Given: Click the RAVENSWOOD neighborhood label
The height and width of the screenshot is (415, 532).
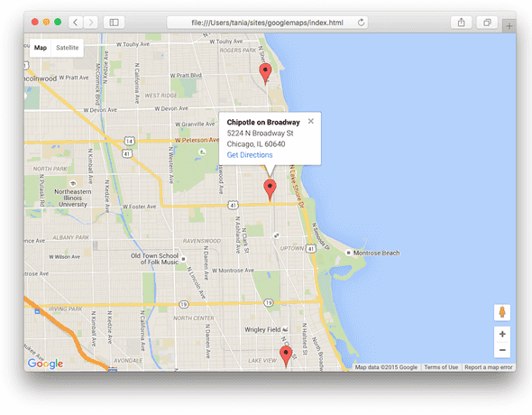Looking at the screenshot, I should click(x=202, y=241).
